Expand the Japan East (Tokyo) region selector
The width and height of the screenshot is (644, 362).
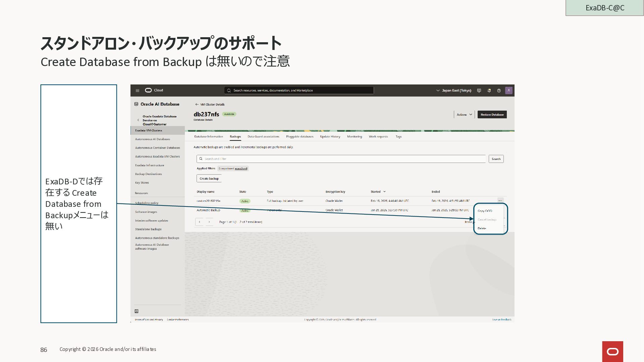point(453,90)
